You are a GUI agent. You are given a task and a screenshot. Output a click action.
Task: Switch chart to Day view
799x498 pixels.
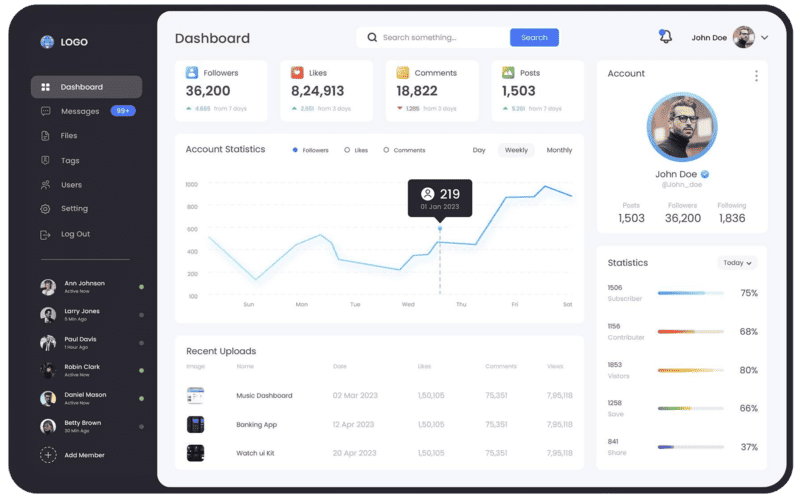pos(479,150)
